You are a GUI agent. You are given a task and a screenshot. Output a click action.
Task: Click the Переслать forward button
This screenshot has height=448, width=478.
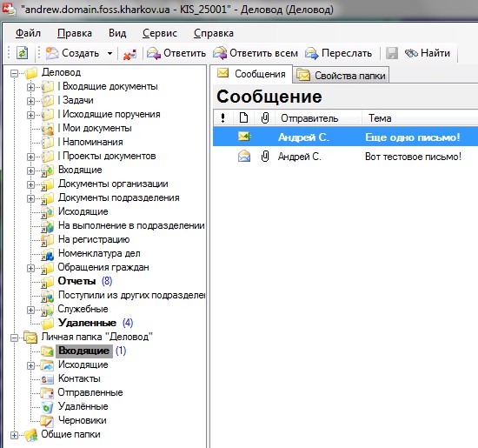(338, 53)
